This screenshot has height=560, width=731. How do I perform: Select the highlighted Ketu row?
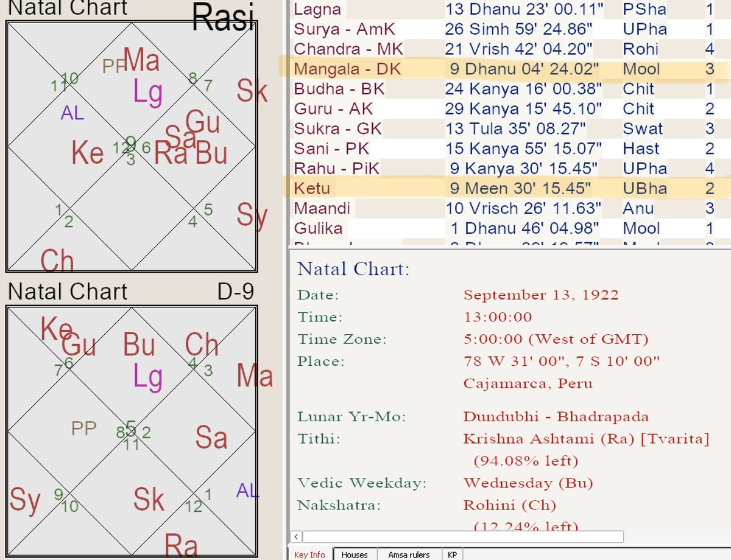(509, 189)
